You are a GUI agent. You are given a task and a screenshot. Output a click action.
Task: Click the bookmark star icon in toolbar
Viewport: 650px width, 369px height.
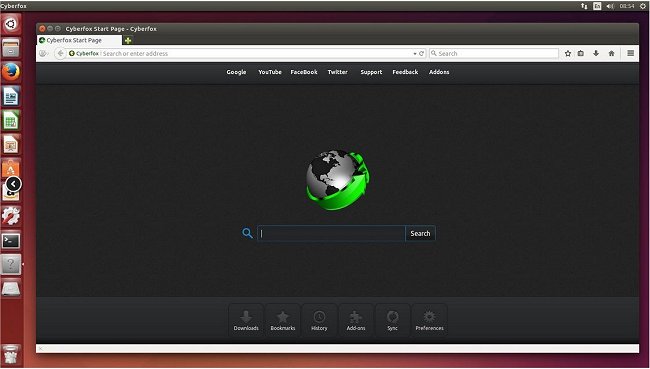pyautogui.click(x=568, y=53)
